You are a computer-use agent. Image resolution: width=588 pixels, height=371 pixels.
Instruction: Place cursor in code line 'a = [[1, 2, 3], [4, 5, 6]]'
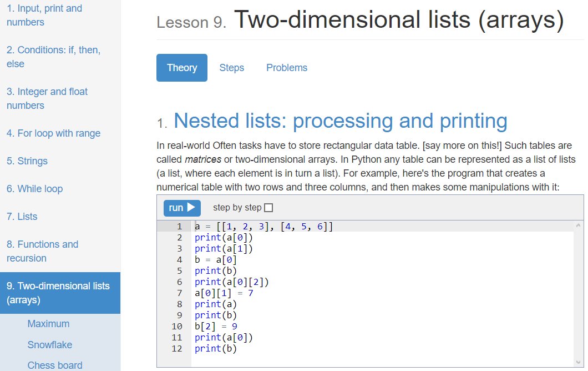coord(263,227)
